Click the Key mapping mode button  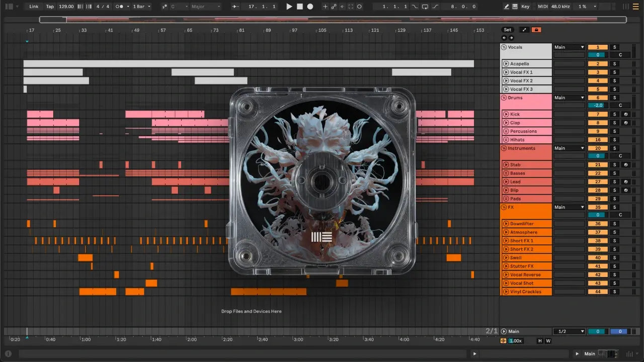525,7
